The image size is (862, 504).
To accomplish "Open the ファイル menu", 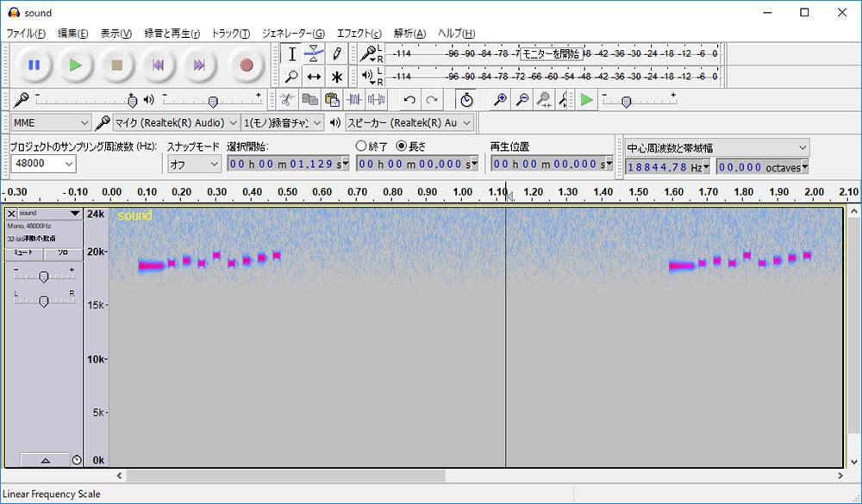I will pyautogui.click(x=26, y=34).
